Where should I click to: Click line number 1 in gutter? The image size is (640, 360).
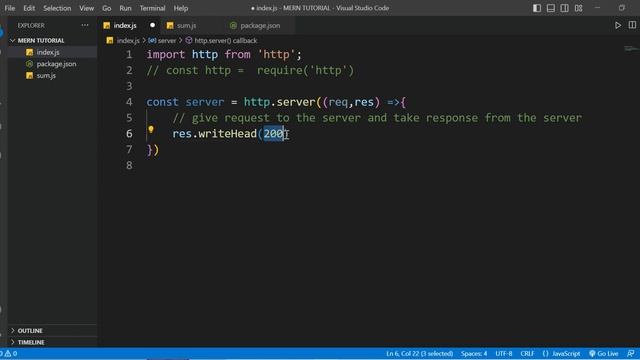129,55
